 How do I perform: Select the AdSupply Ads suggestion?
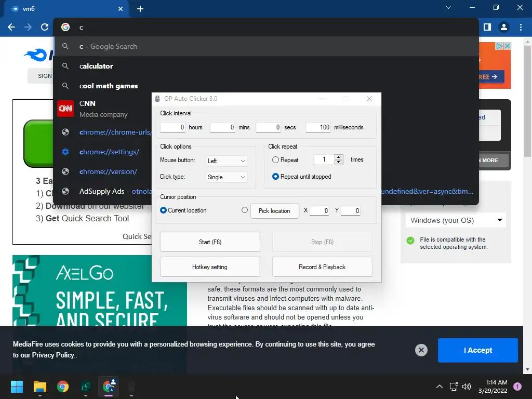pyautogui.click(x=103, y=191)
